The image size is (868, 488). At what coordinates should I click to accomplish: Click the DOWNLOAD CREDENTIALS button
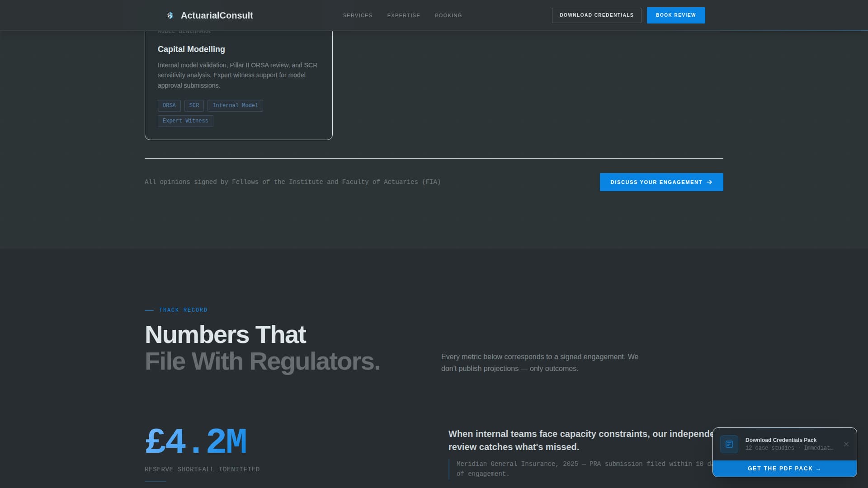click(596, 15)
